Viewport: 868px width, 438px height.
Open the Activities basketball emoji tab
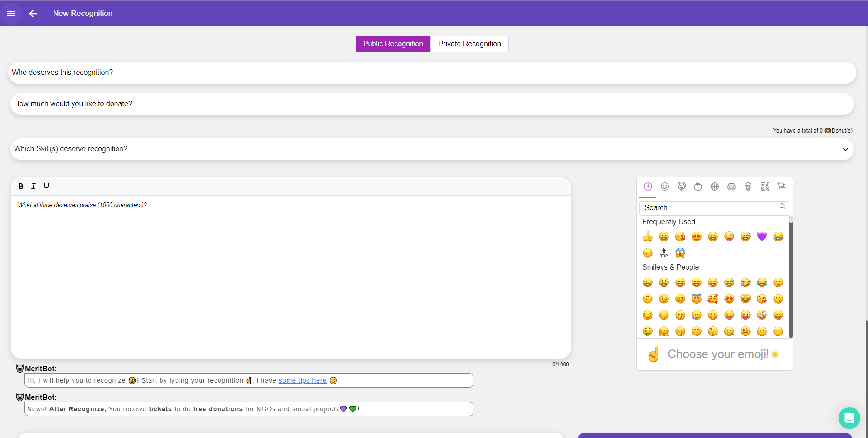715,187
